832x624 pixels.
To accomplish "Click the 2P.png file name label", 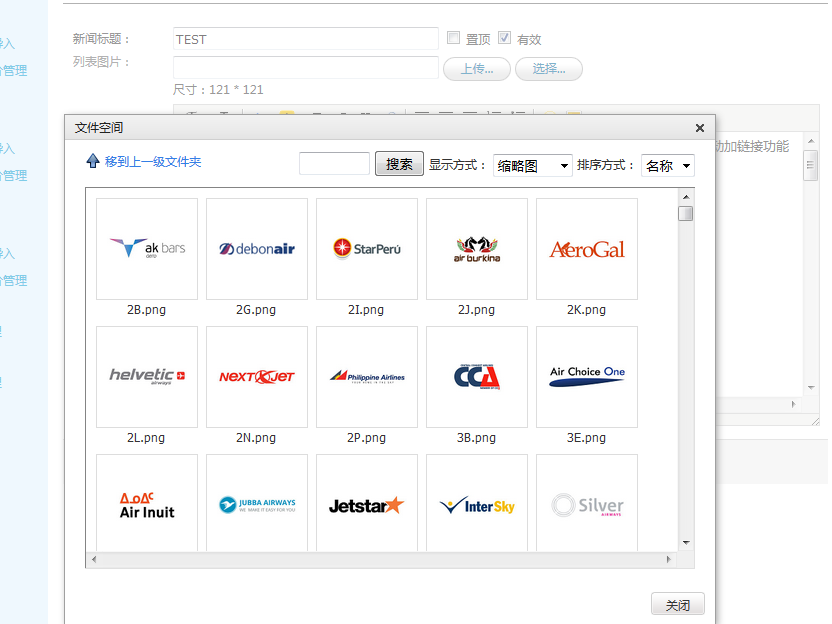I will point(366,438).
